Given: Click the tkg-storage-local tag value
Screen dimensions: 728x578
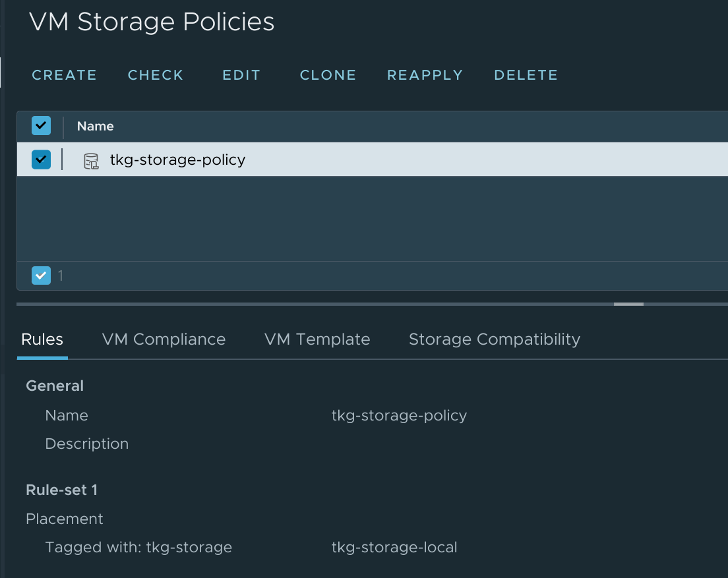Looking at the screenshot, I should (394, 547).
